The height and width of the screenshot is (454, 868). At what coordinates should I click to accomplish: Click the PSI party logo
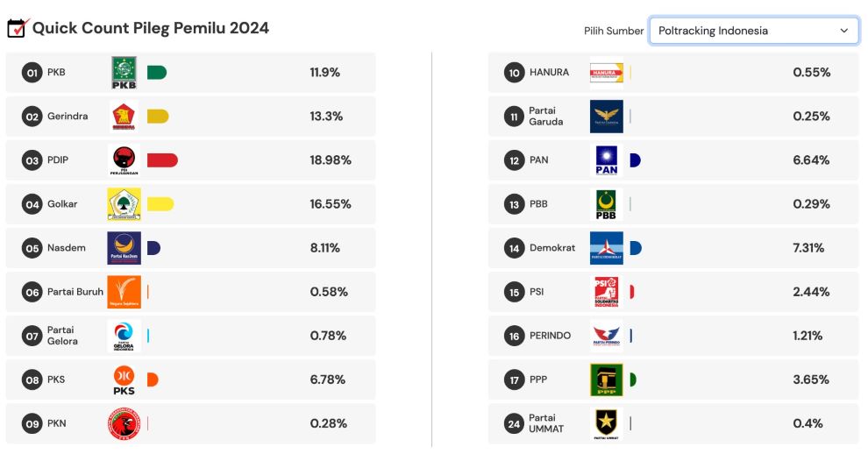click(x=607, y=292)
